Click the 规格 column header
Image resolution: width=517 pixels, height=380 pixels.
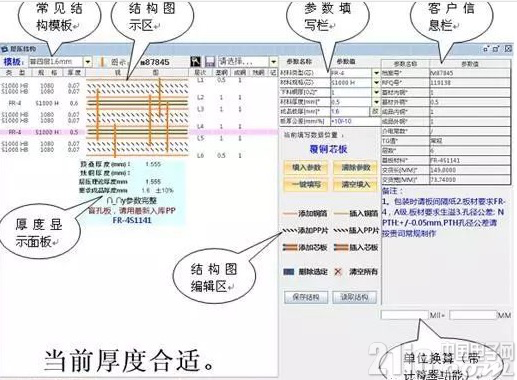click(47, 72)
